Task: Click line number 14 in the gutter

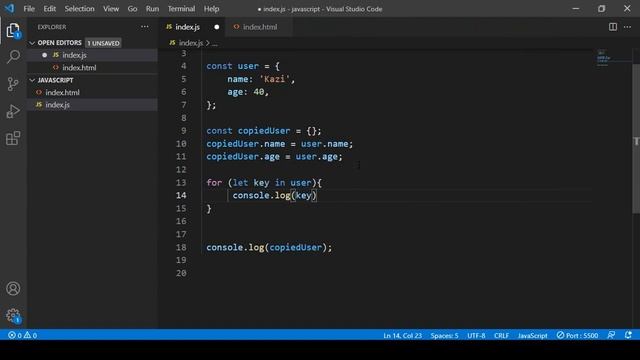Action: pos(181,196)
